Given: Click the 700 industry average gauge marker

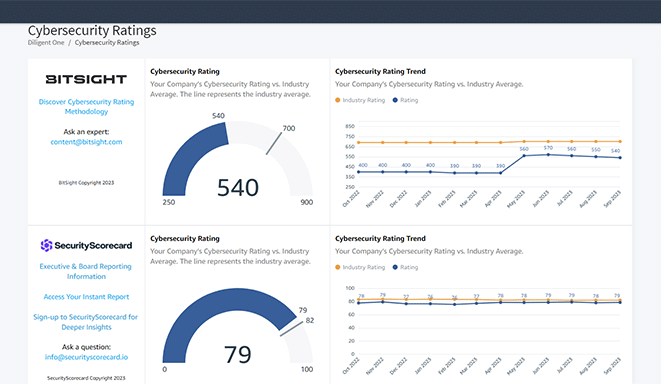Looking at the screenshot, I should click(x=274, y=143).
